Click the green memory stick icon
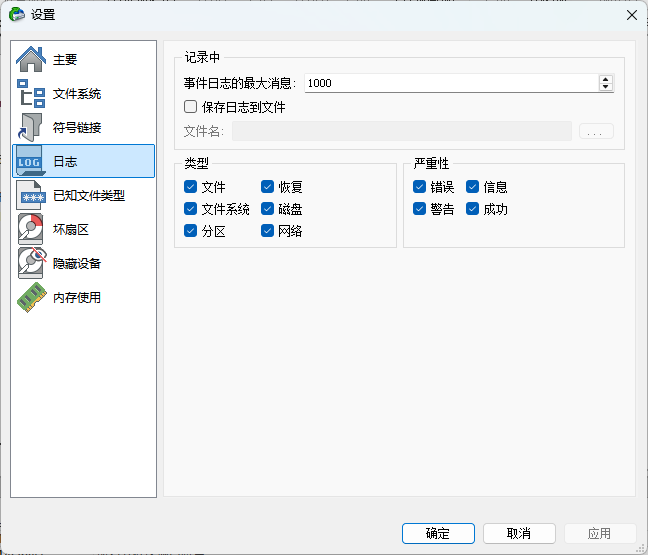Screen dimensions: 648x555 31,297
